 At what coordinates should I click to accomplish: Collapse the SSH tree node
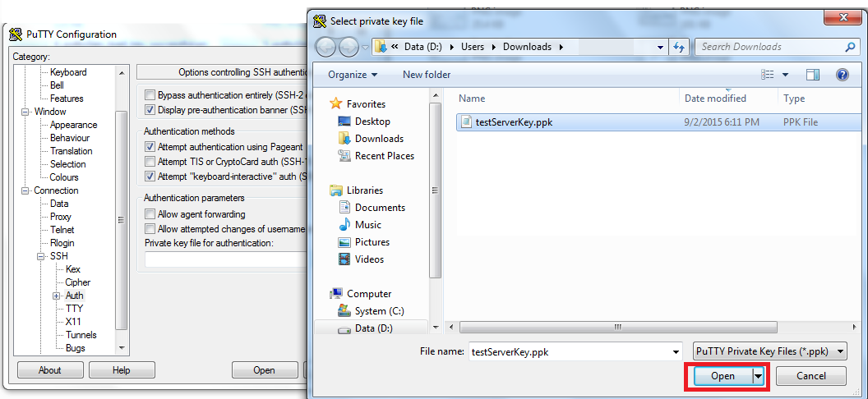point(40,256)
